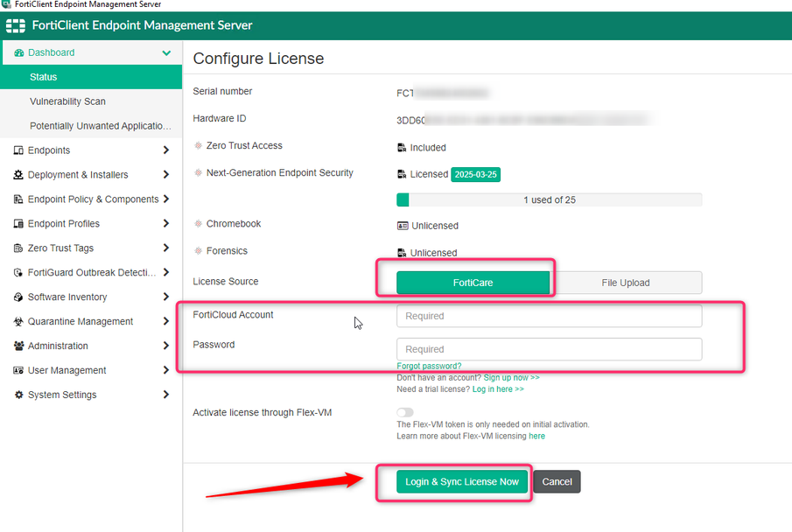Click the Chromebook Unlicensed status icon

403,226
